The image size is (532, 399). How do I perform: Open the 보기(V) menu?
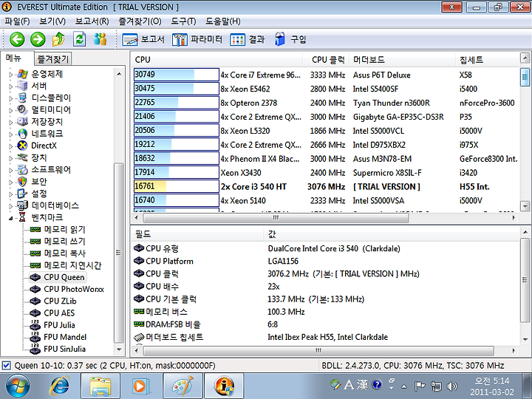point(52,21)
